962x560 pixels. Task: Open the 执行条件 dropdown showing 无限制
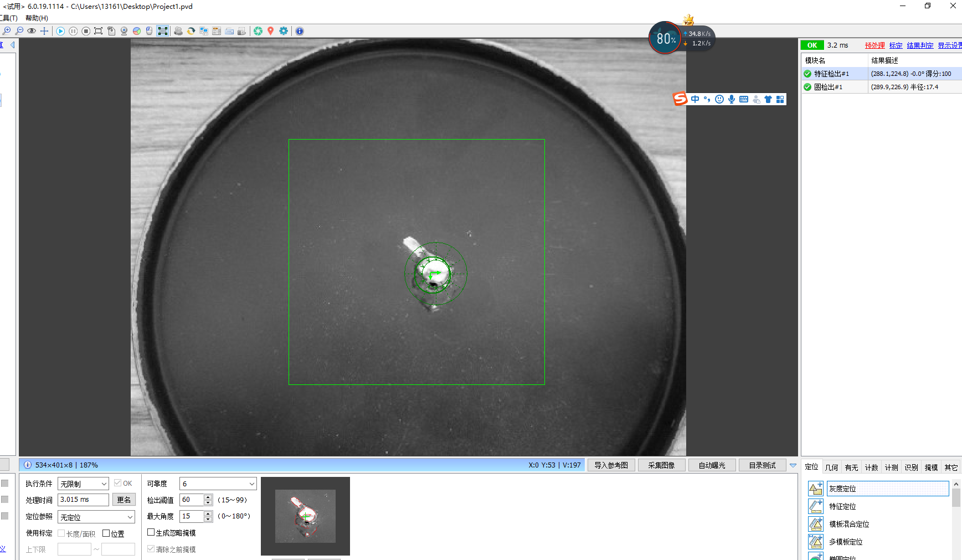coord(83,484)
